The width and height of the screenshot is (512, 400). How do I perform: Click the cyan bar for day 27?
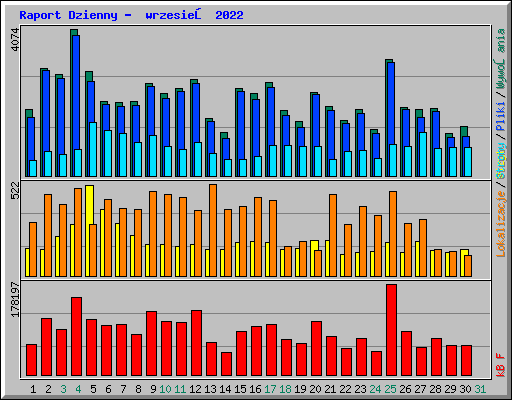(x=423, y=154)
